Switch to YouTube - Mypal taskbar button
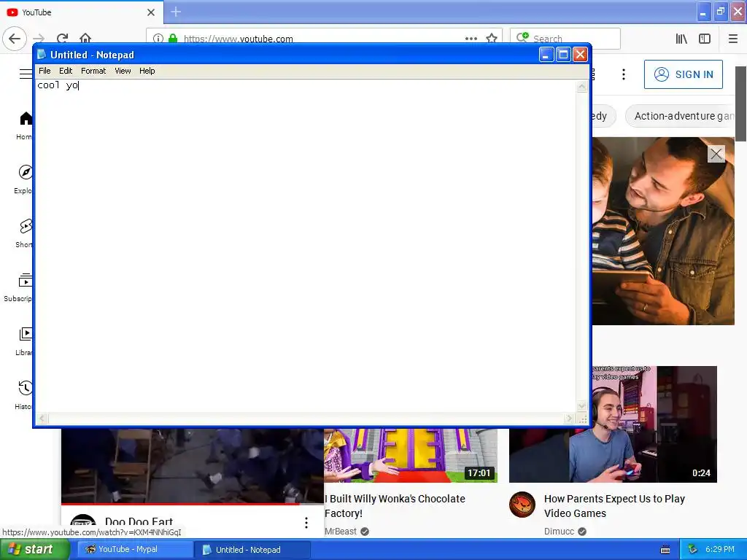The image size is (747, 560). click(x=135, y=550)
